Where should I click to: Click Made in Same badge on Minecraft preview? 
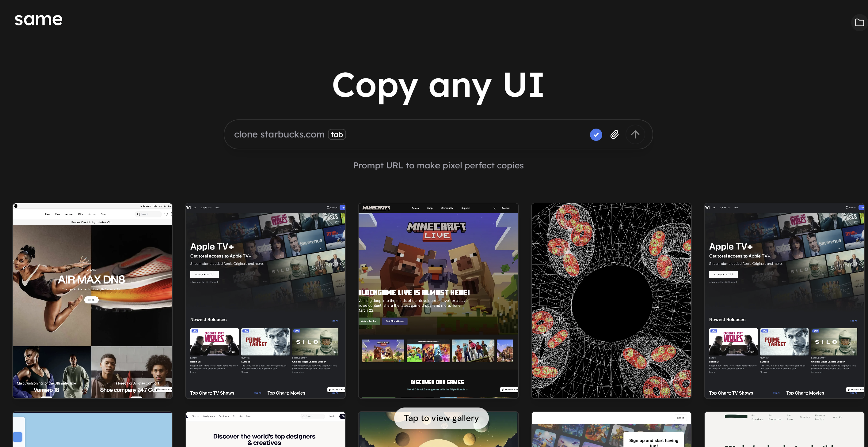[509, 389]
